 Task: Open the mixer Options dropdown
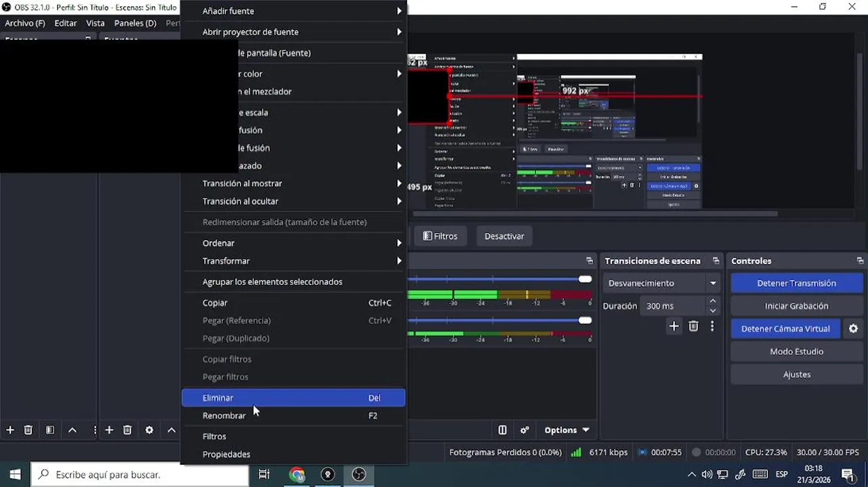coord(566,430)
